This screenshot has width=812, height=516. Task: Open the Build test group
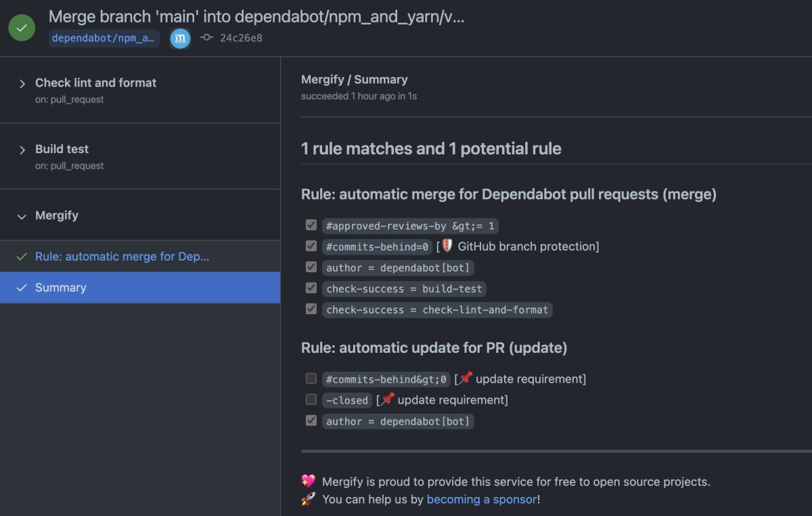click(62, 149)
